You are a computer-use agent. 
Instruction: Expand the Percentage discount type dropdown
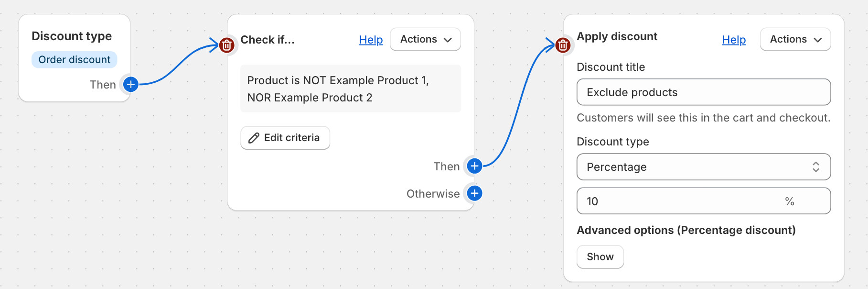point(703,167)
